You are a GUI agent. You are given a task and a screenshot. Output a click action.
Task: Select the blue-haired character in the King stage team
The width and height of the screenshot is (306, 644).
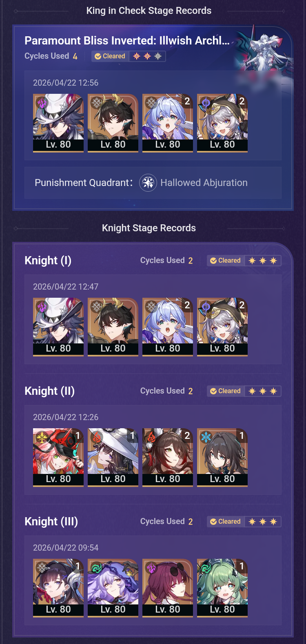tap(168, 123)
